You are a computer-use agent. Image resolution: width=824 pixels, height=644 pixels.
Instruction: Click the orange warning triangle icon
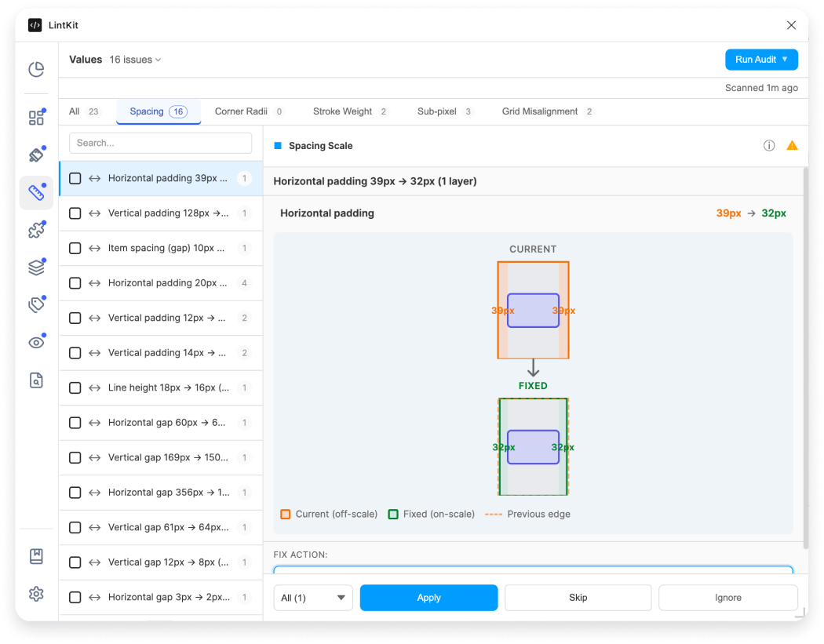tap(792, 145)
